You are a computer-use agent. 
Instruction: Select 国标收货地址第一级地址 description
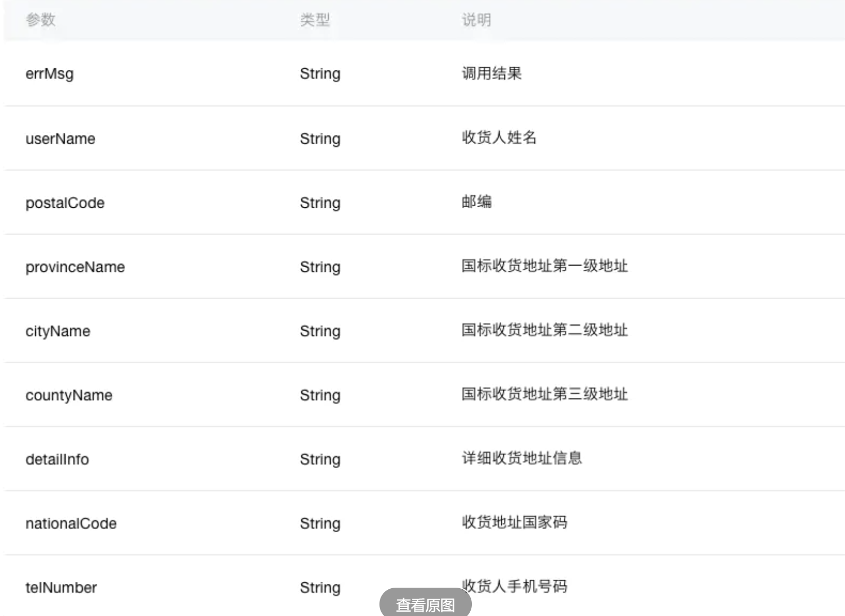pos(545,266)
